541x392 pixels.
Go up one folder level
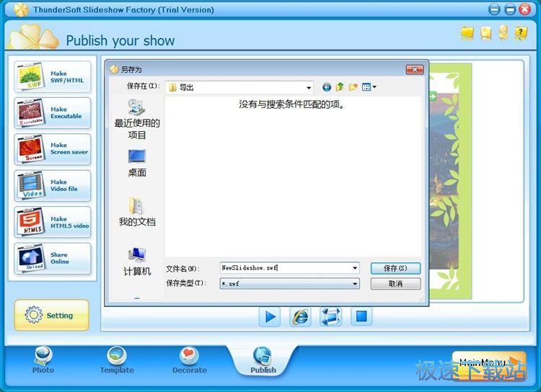340,87
